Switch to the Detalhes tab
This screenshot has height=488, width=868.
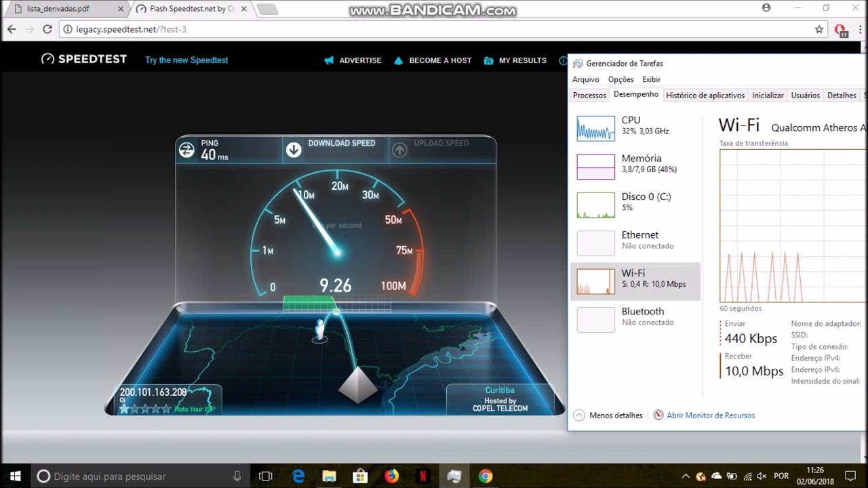pyautogui.click(x=842, y=96)
